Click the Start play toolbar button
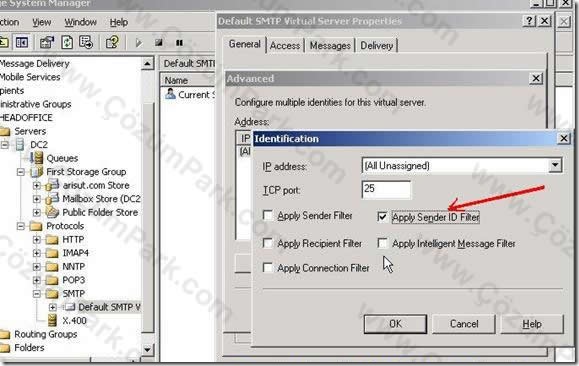The image size is (579, 366). (139, 43)
